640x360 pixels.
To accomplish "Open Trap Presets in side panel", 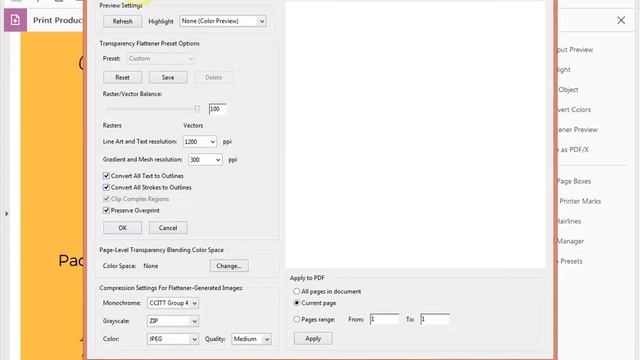I will click(x=569, y=261).
